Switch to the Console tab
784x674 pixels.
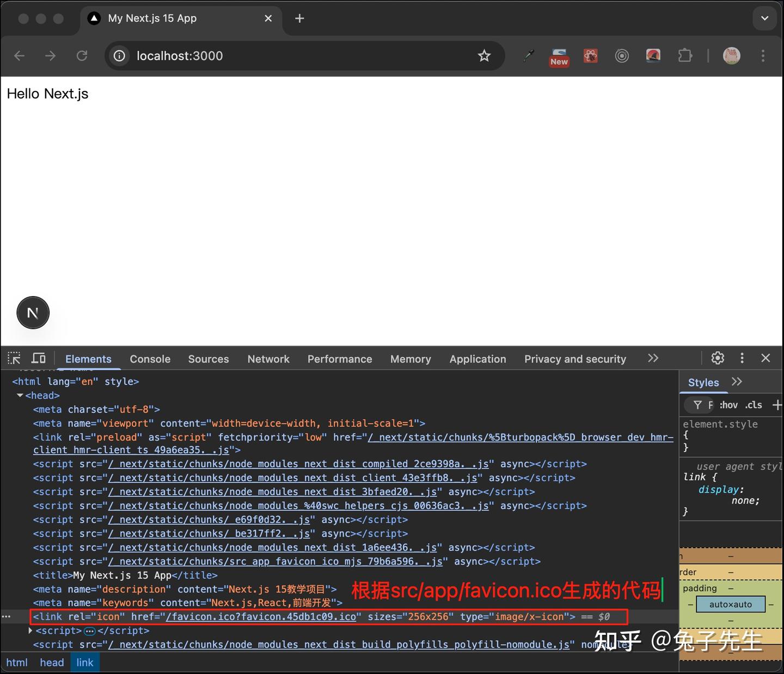(x=150, y=359)
